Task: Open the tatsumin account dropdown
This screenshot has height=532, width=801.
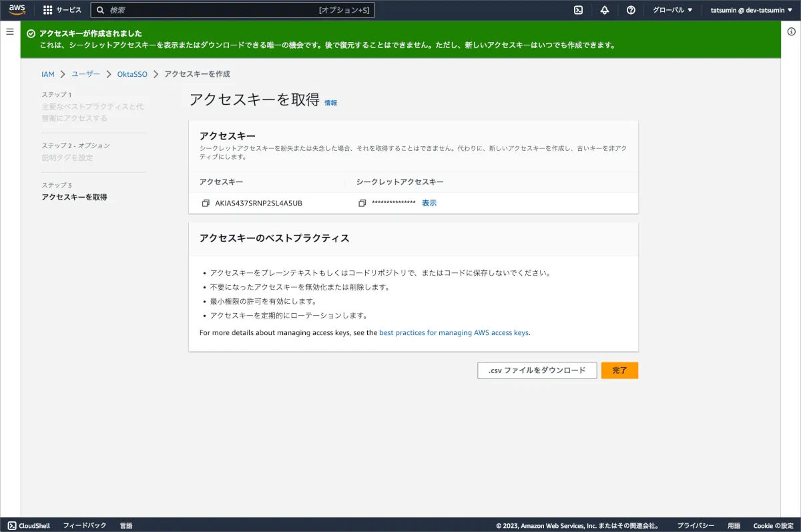Action: 751,10
